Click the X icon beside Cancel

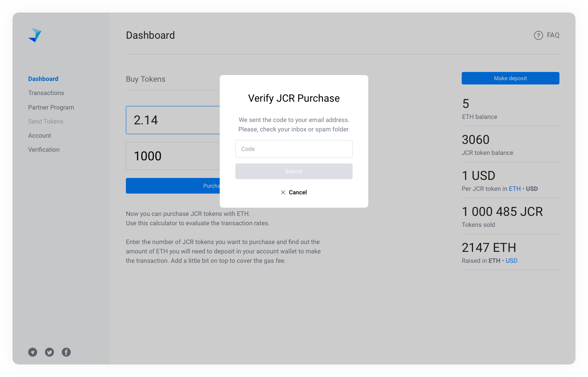point(283,192)
